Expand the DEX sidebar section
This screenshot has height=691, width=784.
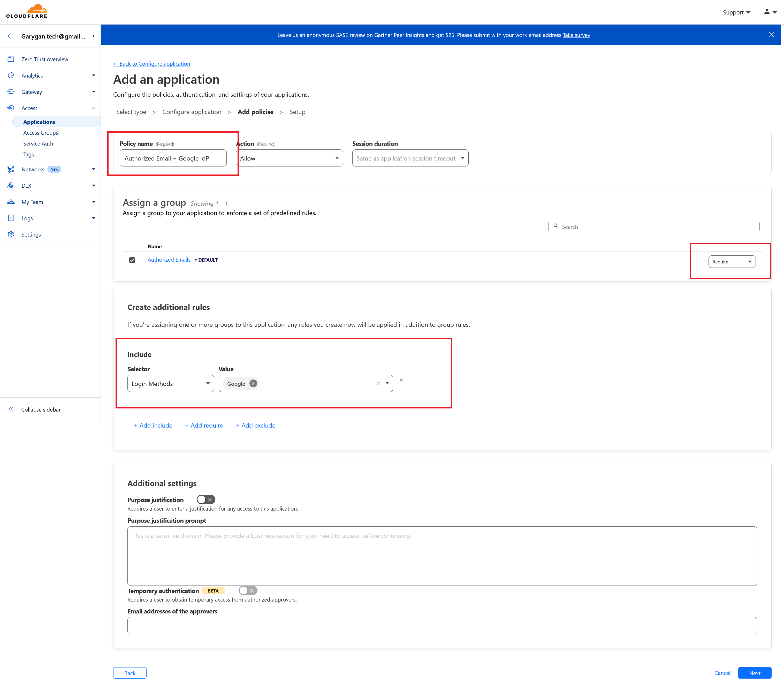94,186
